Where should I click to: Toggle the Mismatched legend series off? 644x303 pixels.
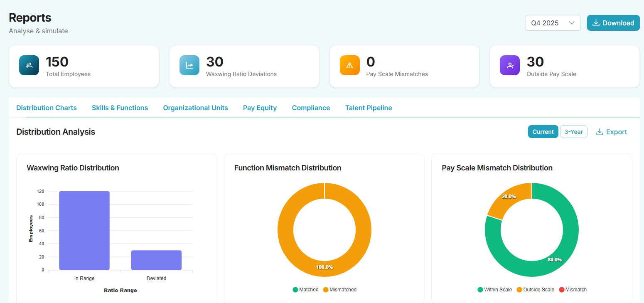pos(339,289)
